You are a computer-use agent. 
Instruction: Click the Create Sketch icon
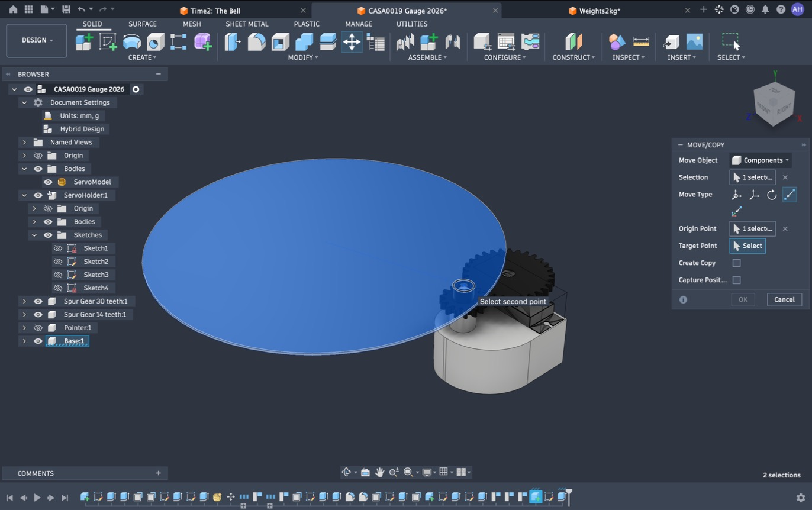[108, 42]
